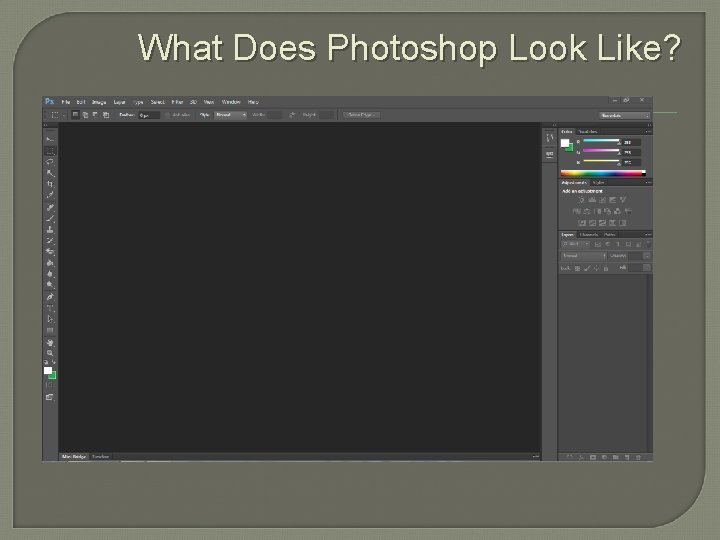Select the Eyedropper tool

point(50,195)
